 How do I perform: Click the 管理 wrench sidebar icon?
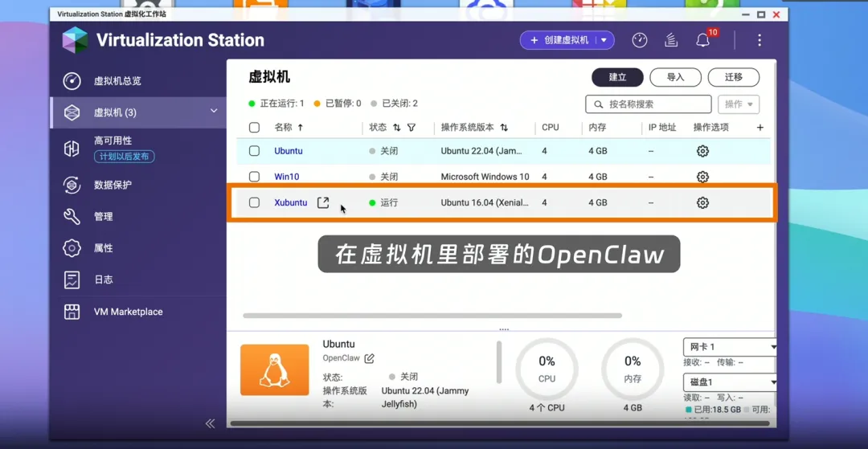(72, 217)
